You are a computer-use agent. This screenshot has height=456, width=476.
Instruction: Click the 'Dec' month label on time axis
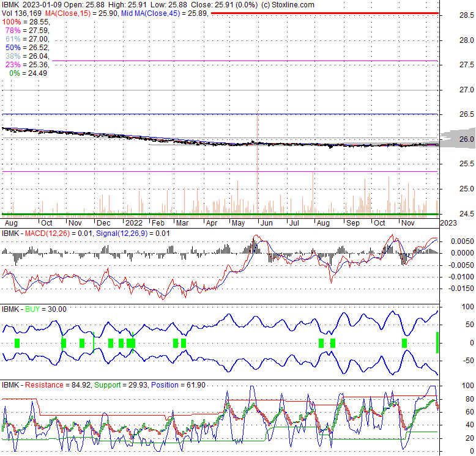pos(103,223)
